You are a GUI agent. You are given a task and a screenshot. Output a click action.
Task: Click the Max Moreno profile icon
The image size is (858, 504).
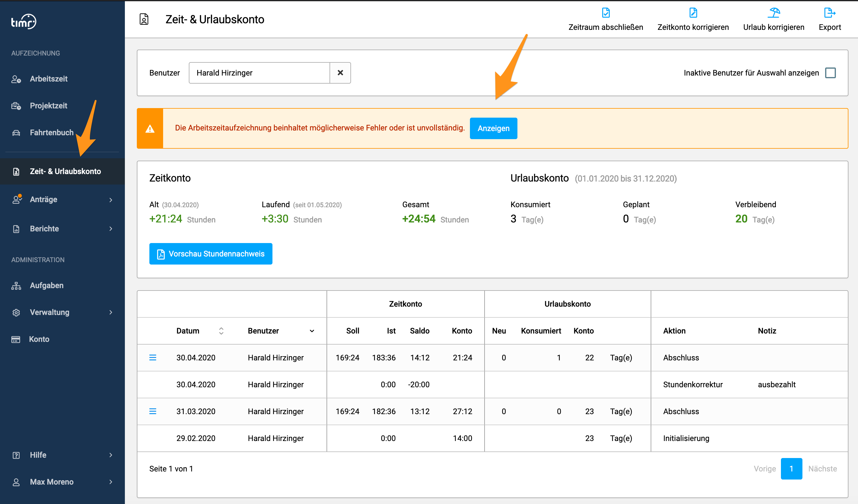click(x=16, y=482)
